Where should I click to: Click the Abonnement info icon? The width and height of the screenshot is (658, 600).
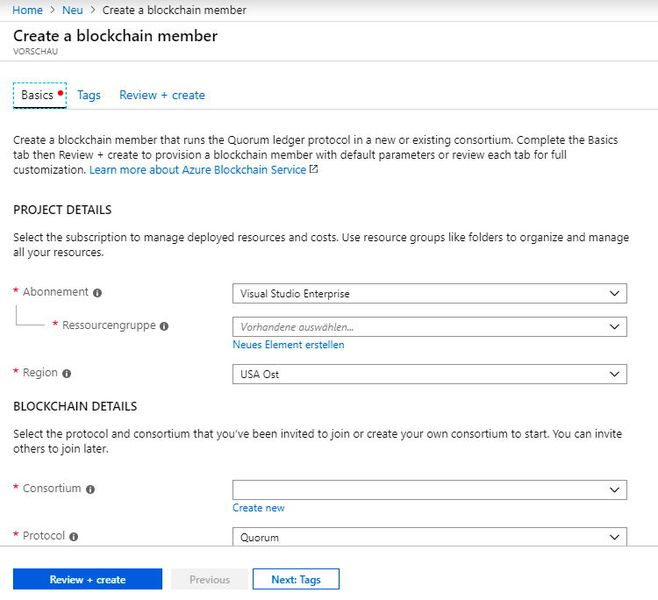97,293
